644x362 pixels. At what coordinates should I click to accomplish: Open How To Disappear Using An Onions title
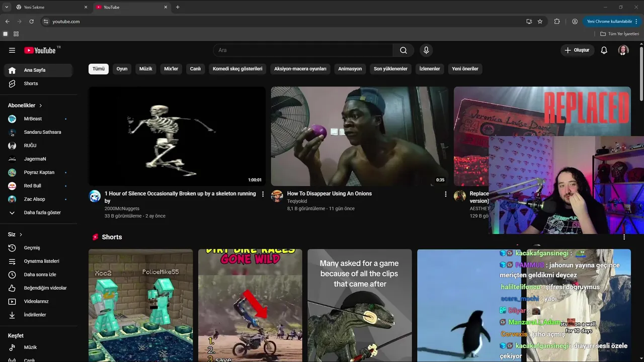click(330, 194)
